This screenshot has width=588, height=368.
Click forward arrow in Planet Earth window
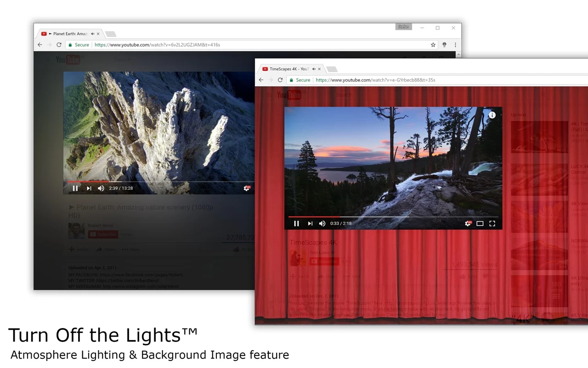(50, 45)
